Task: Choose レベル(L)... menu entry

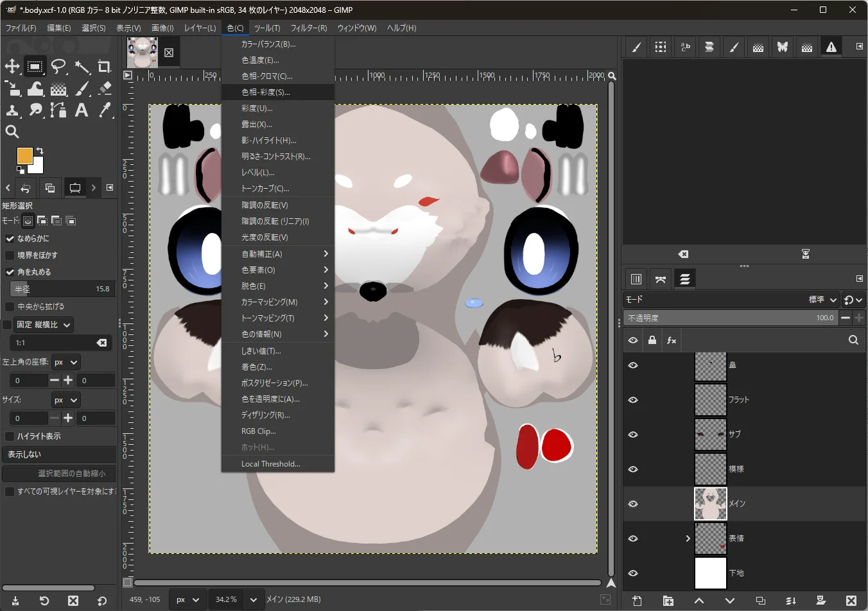Action: (x=278, y=173)
